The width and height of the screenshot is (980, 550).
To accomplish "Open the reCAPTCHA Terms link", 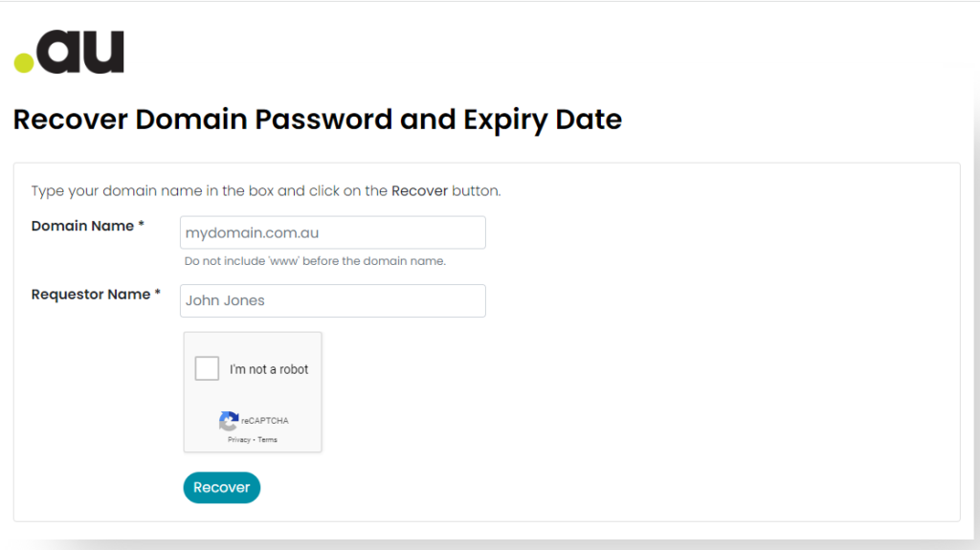I will (268, 440).
